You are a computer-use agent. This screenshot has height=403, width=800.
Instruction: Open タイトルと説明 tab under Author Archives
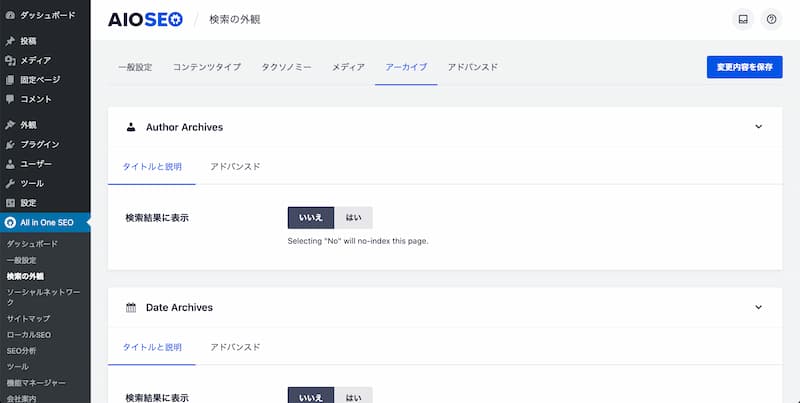(152, 166)
